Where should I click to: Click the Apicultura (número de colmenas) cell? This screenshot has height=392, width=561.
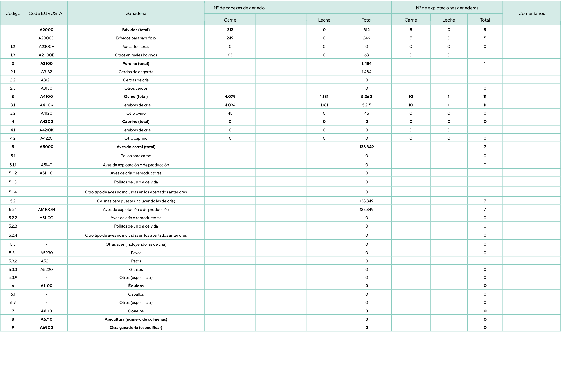point(136,319)
